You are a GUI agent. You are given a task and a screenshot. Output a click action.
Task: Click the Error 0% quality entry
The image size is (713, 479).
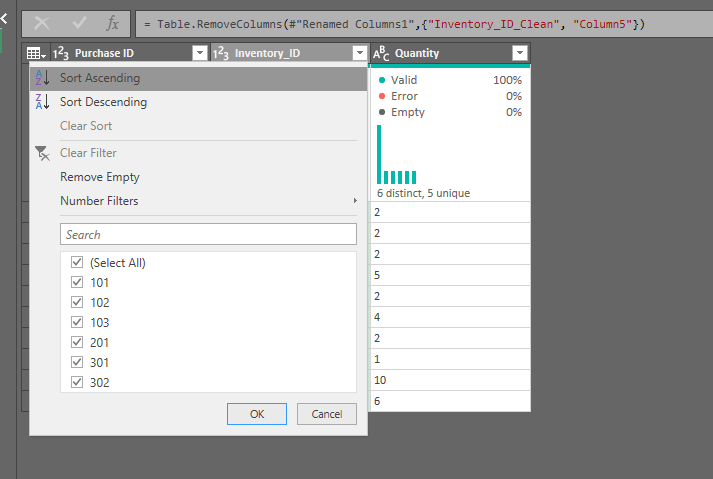450,96
